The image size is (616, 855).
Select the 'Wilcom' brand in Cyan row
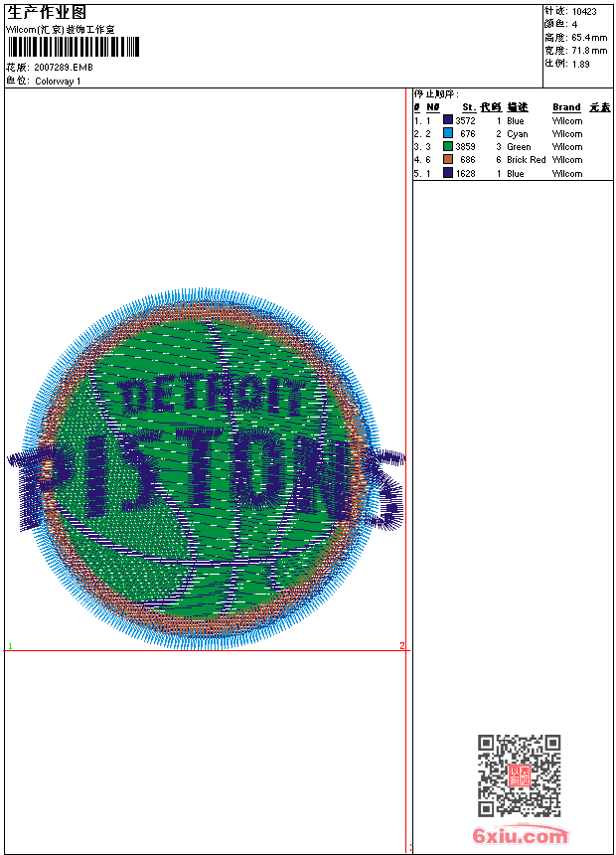(x=567, y=134)
